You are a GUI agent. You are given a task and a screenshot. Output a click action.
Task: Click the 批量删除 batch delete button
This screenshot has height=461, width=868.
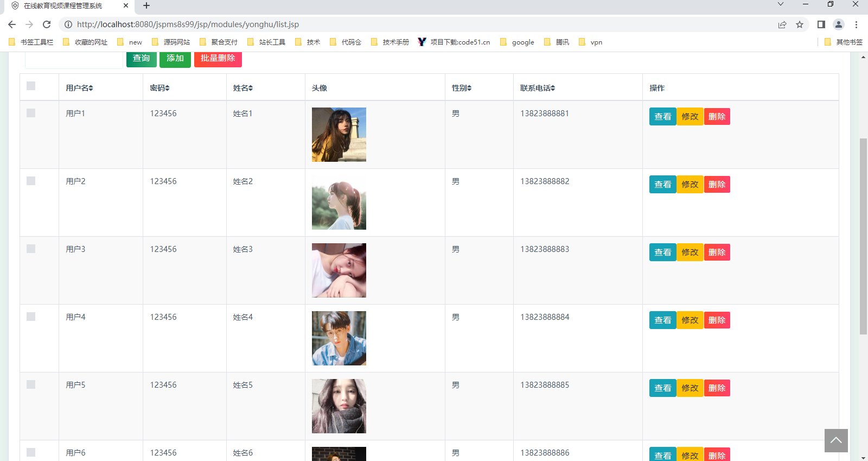point(218,59)
